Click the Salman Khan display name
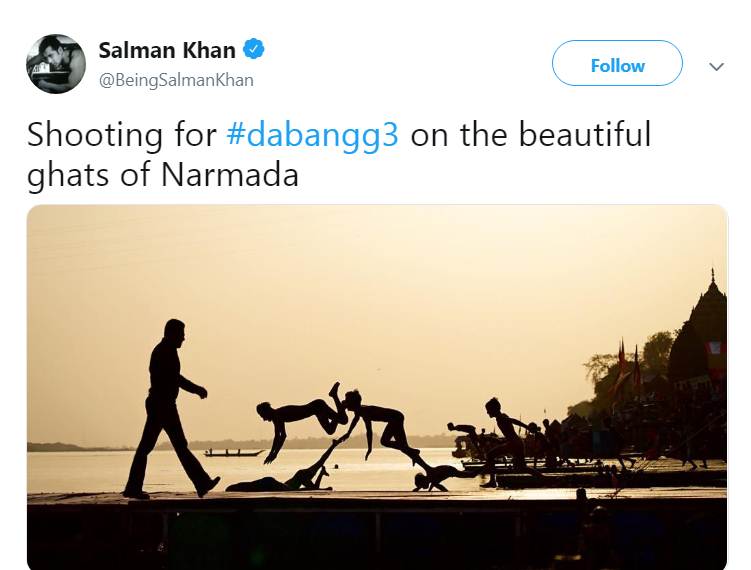The image size is (751, 570). click(x=167, y=50)
